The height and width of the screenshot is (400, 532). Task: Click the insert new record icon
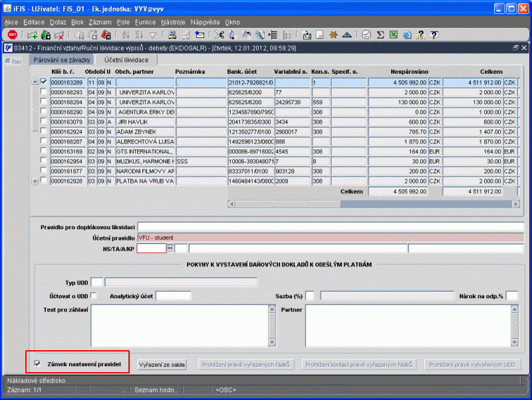[x=32, y=35]
